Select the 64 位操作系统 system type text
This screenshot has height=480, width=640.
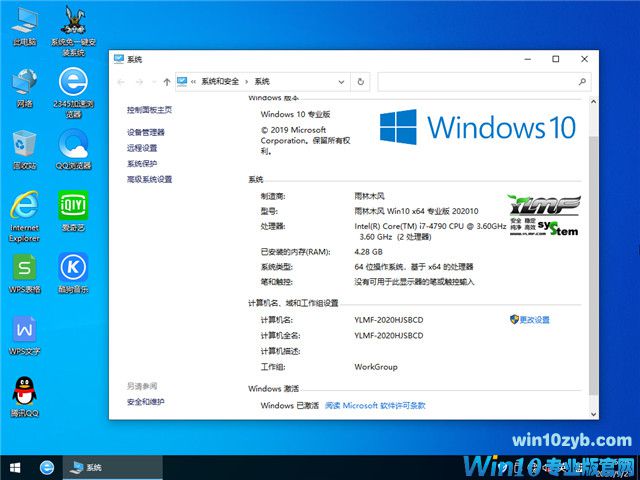(x=414, y=267)
